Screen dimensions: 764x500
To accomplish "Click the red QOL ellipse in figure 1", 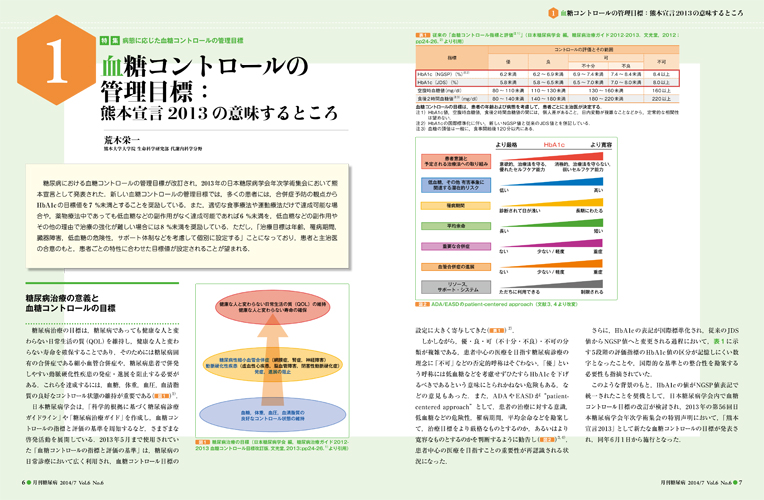I will point(272,307).
